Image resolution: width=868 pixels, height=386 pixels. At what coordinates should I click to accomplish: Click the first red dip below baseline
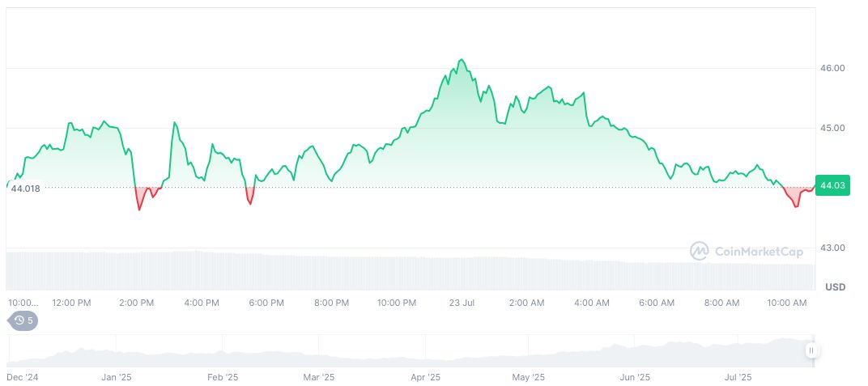tap(140, 208)
